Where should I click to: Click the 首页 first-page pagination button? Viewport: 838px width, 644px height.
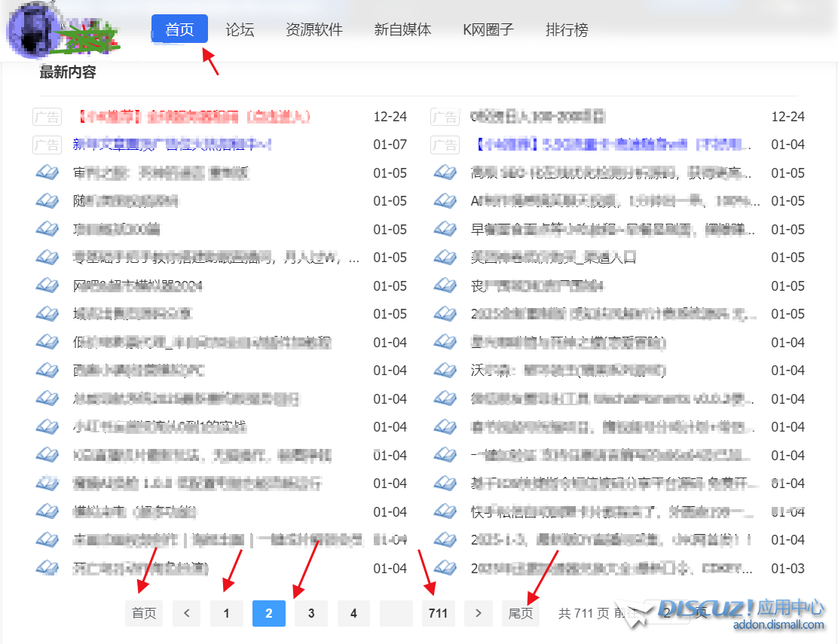(144, 614)
